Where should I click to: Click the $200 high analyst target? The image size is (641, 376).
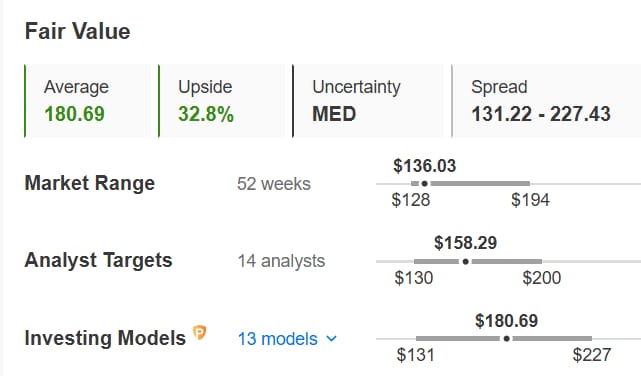(x=542, y=278)
